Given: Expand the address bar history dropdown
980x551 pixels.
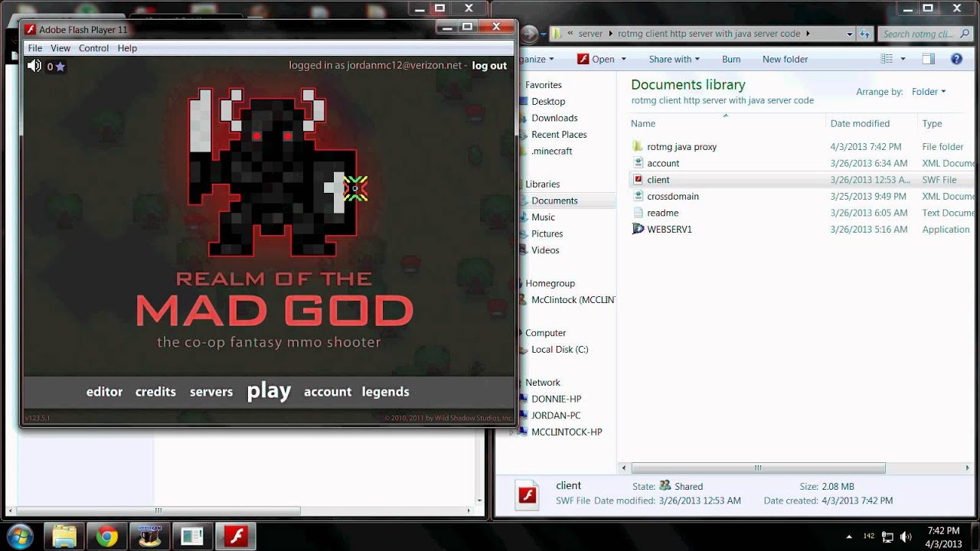Looking at the screenshot, I should click(850, 34).
